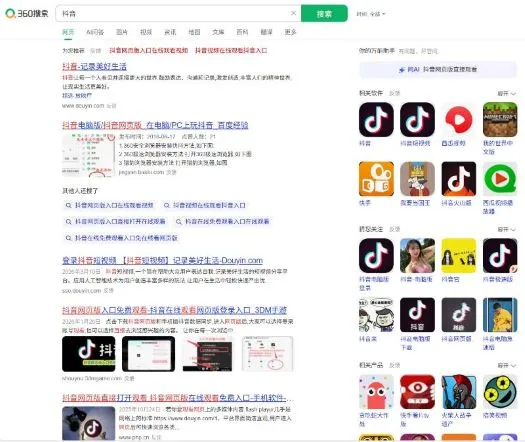Open the 火柴人战争遗产 spartan icon
The height and width of the screenshot is (442, 525).
(458, 392)
